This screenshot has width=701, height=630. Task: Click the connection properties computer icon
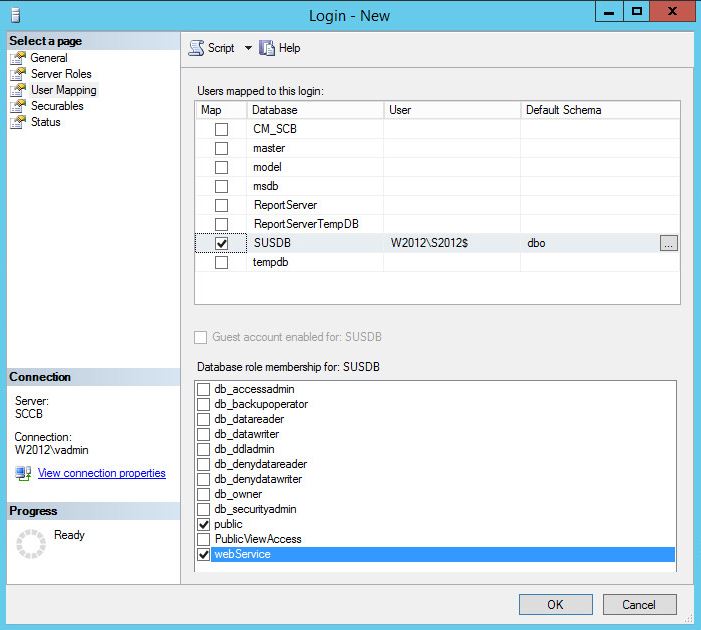click(x=23, y=473)
